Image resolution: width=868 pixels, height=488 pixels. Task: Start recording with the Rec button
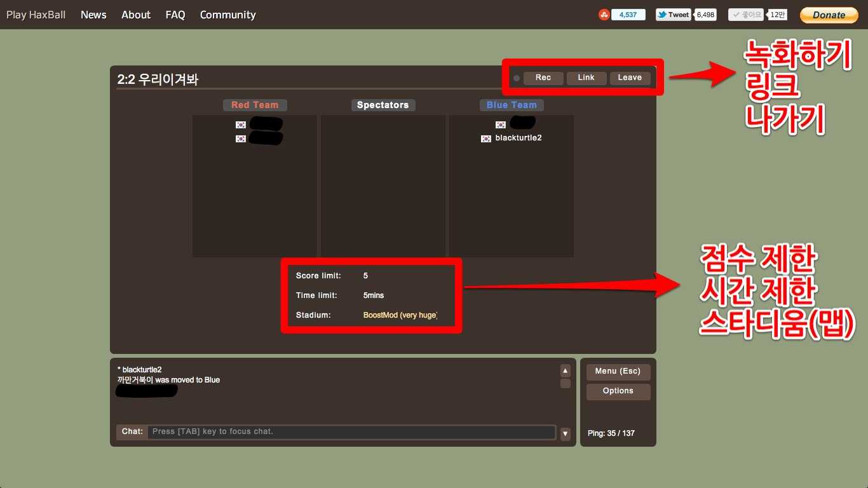tap(543, 78)
